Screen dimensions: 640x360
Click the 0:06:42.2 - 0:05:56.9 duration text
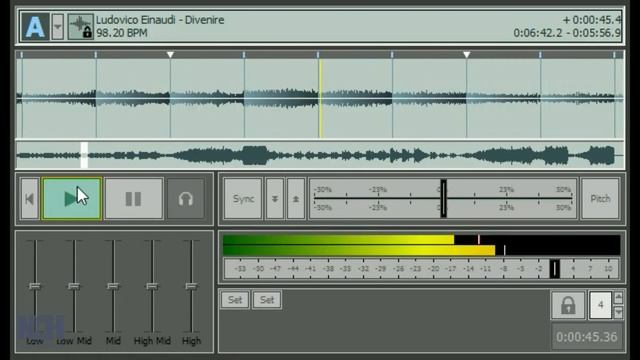[567, 33]
